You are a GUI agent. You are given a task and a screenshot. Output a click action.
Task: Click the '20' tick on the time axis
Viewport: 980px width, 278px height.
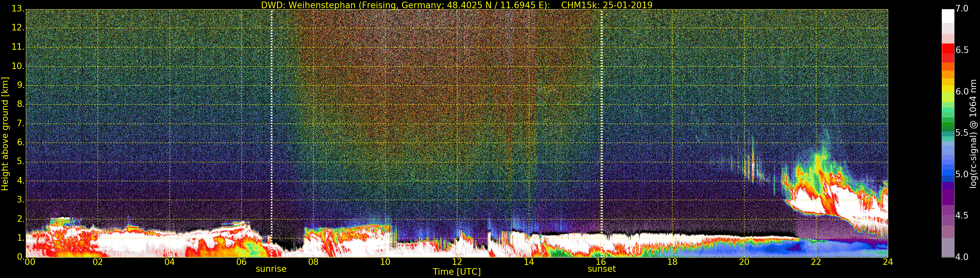[744, 262]
